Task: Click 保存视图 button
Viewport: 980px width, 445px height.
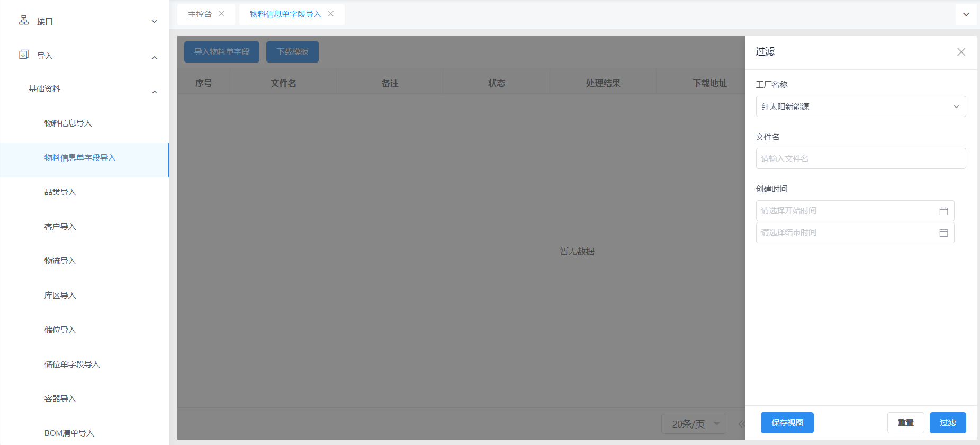Action: coord(787,423)
